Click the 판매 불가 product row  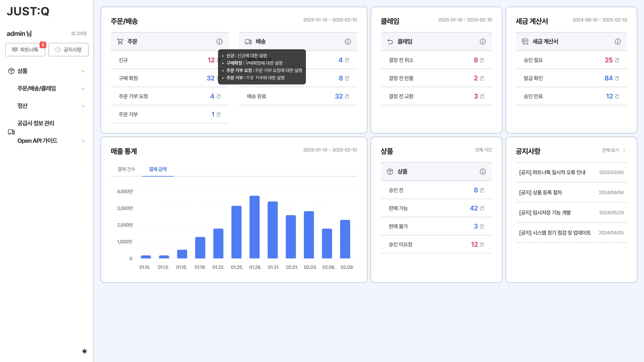pyautogui.click(x=436, y=226)
